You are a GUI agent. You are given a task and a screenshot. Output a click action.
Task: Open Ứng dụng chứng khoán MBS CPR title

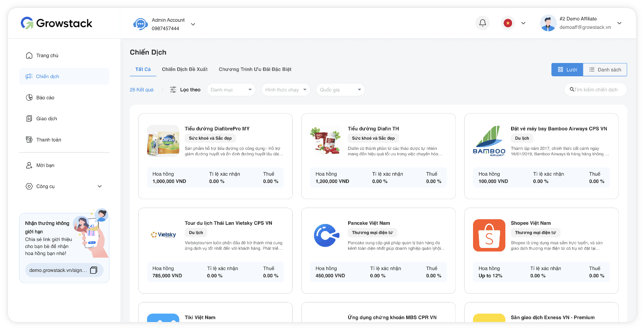point(392,318)
